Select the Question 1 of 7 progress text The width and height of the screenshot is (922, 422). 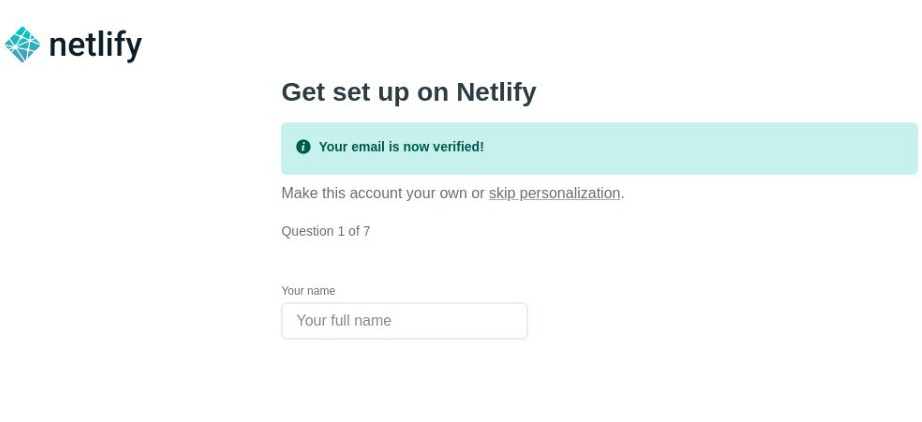[x=325, y=231]
